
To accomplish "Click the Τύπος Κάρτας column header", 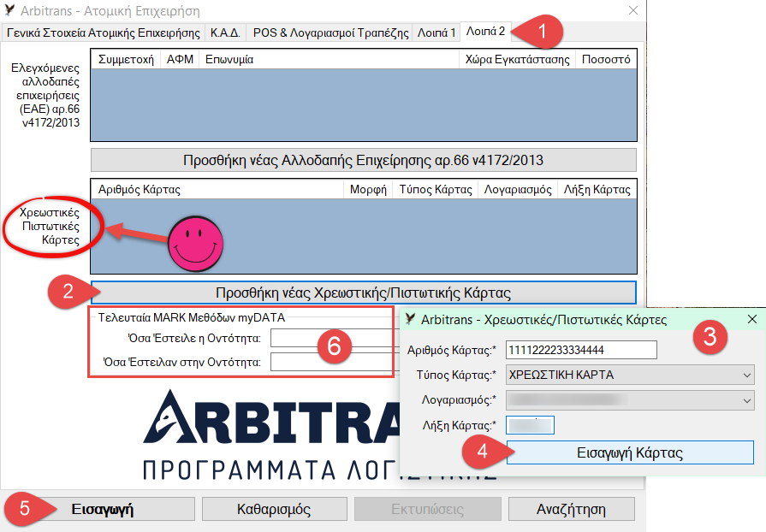I will coord(436,189).
